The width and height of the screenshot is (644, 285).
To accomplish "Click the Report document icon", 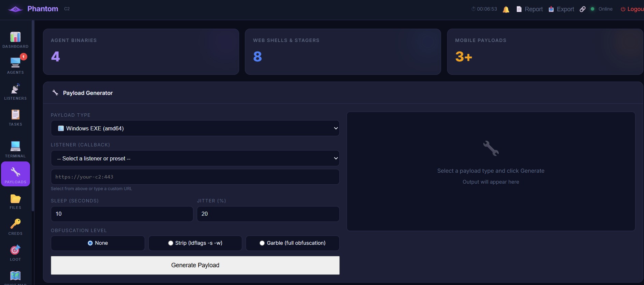I will [519, 9].
